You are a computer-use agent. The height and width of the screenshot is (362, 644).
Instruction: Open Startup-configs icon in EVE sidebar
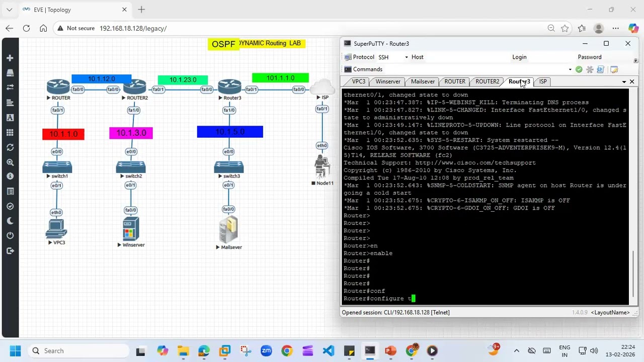pyautogui.click(x=10, y=103)
